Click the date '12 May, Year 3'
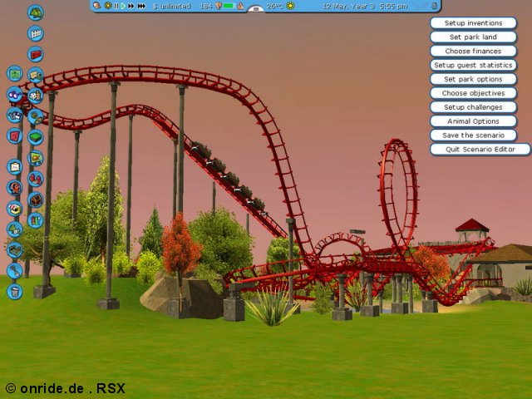 click(348, 6)
